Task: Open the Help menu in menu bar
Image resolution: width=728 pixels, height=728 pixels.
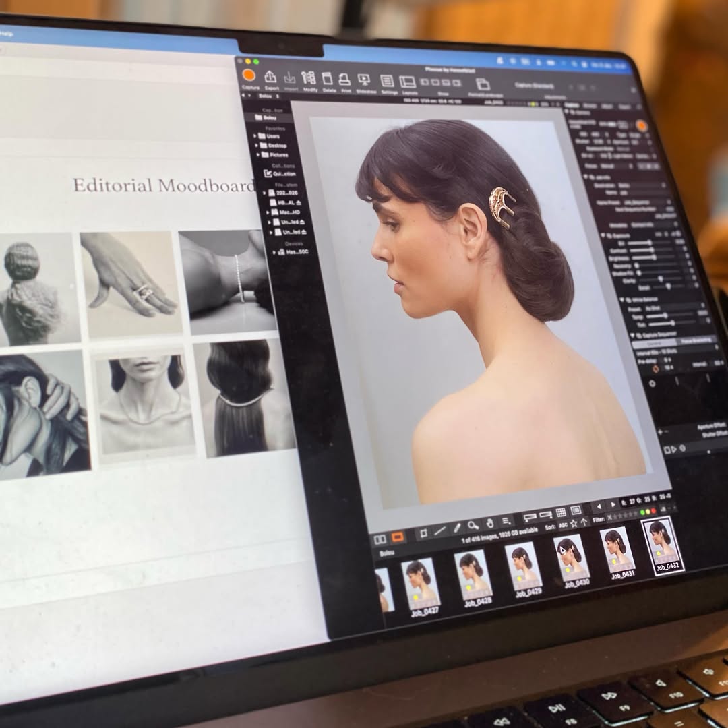Action: click(x=5, y=34)
